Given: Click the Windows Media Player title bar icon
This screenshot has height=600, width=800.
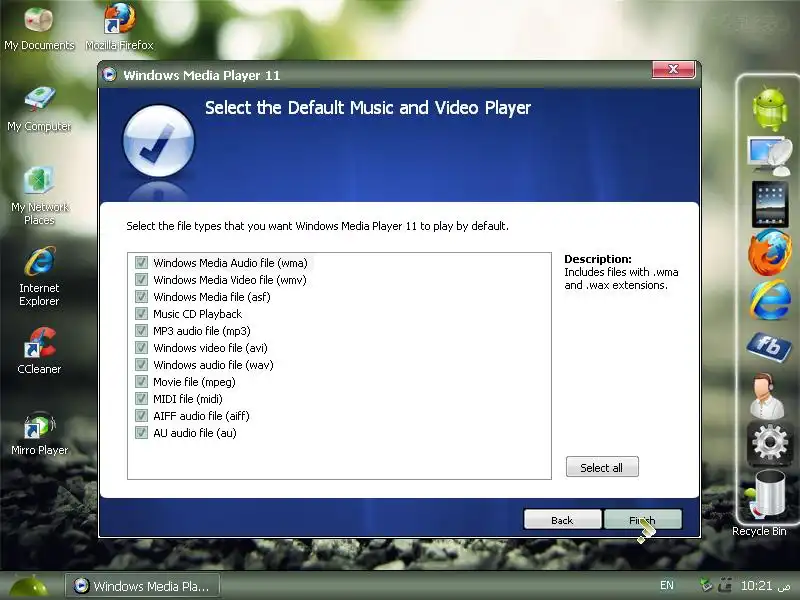Looking at the screenshot, I should point(109,75).
